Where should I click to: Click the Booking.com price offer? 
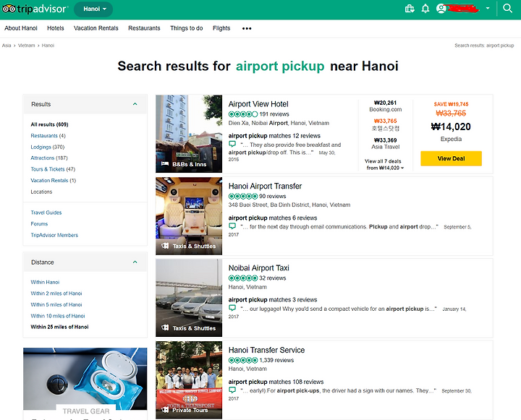385,106
